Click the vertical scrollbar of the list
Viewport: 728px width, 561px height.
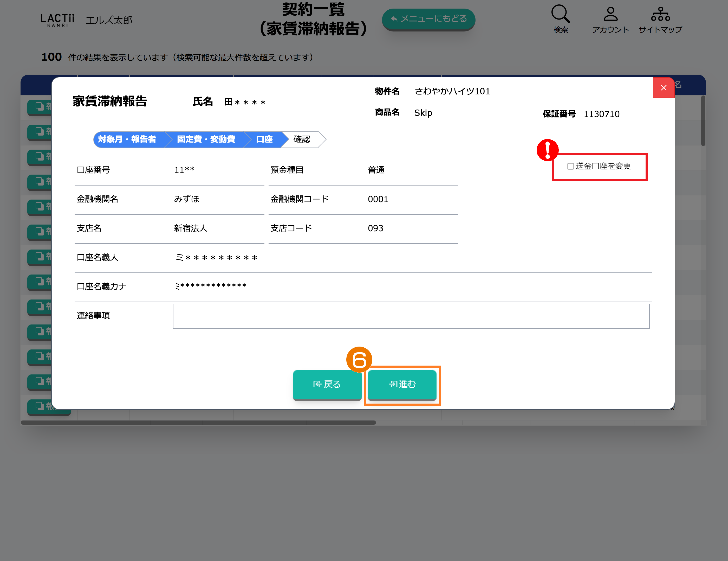[x=703, y=121]
